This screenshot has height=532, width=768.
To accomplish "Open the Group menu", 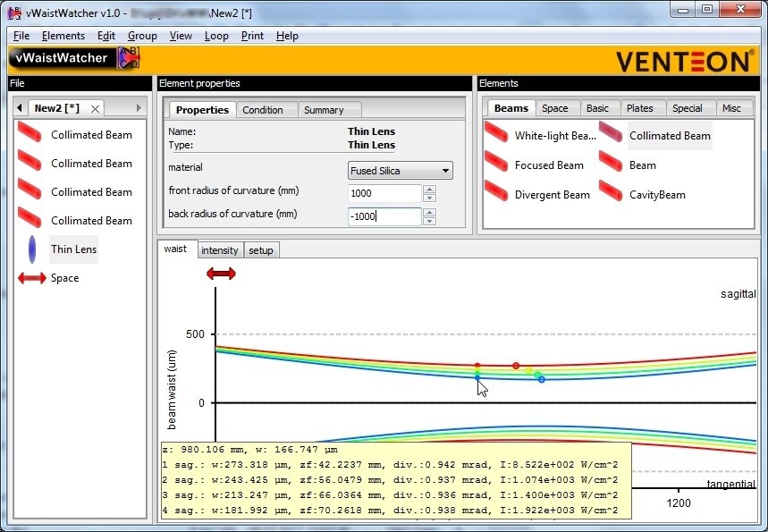I will (x=142, y=36).
